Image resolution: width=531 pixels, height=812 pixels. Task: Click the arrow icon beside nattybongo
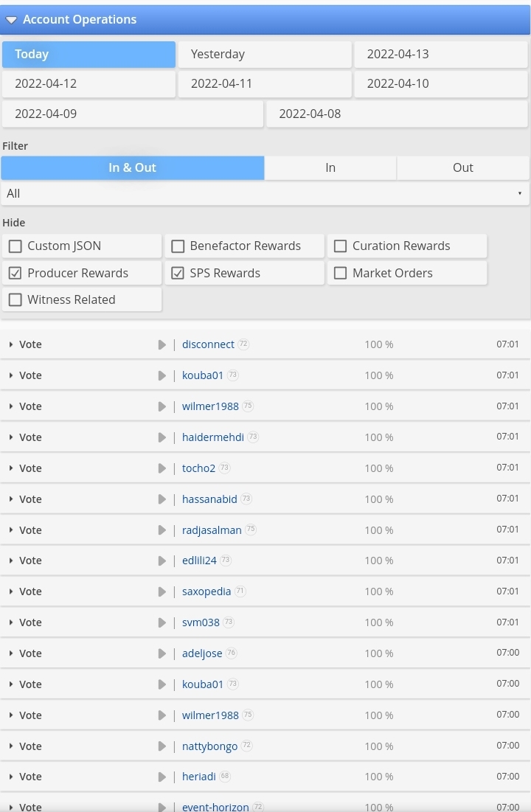tap(162, 746)
